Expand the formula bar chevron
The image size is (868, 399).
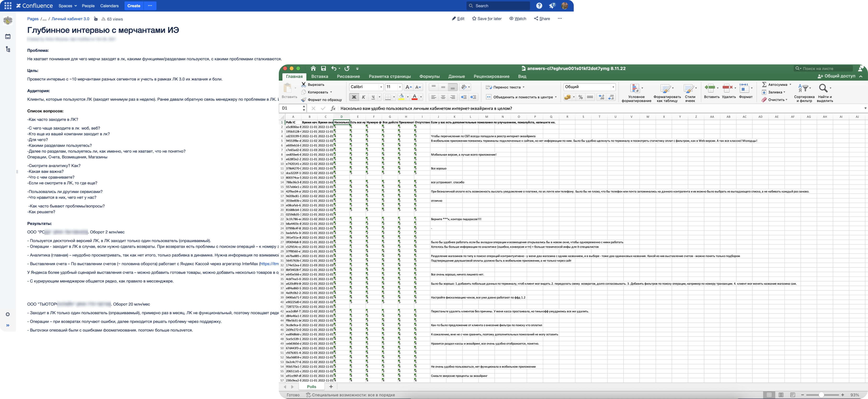click(x=865, y=108)
